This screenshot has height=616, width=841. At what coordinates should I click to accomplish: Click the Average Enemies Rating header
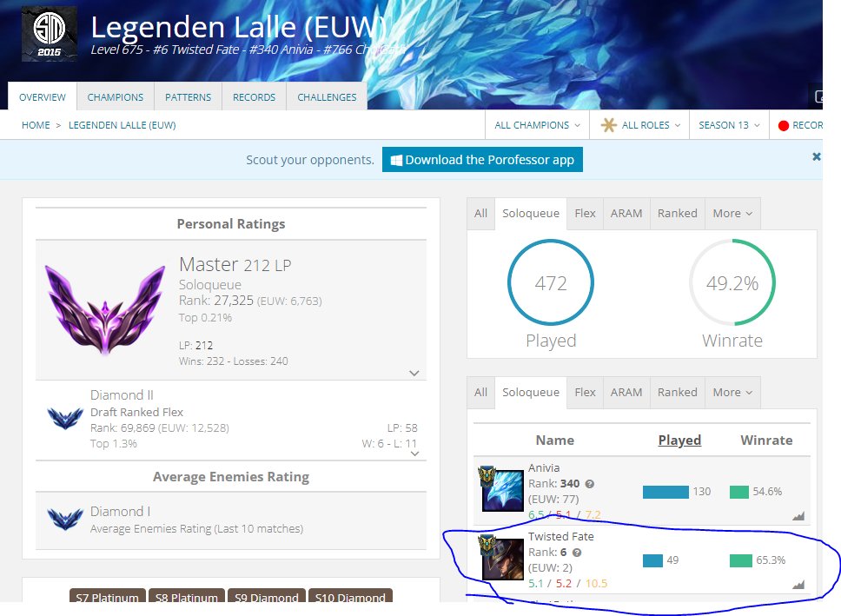(x=231, y=476)
